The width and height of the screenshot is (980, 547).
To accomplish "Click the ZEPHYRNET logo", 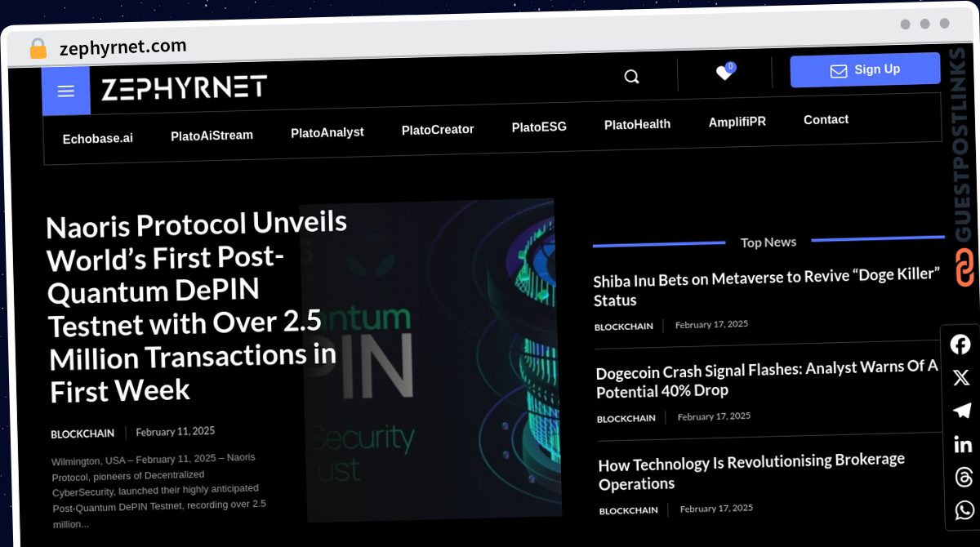I will point(184,88).
